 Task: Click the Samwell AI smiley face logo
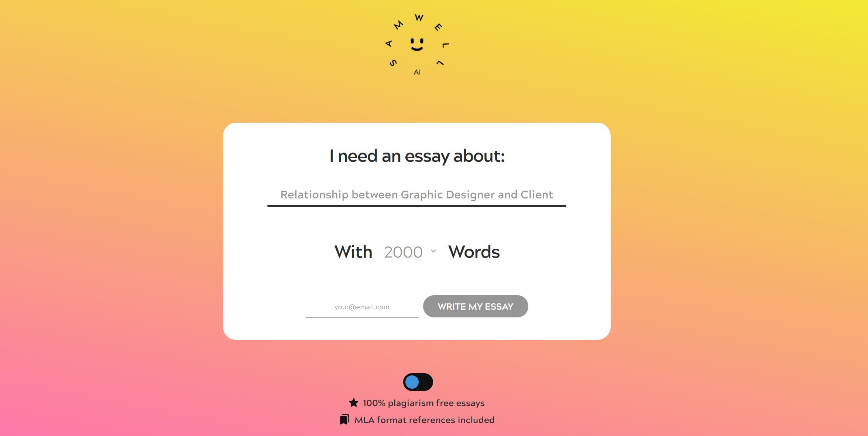click(417, 44)
